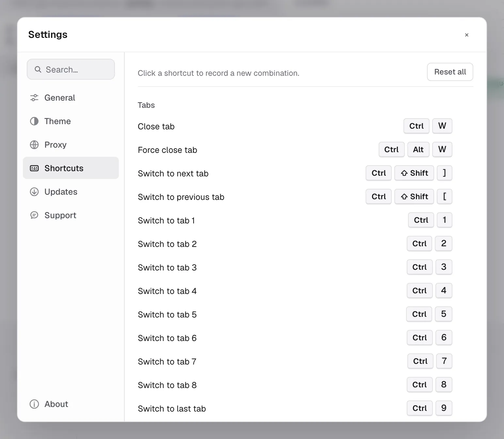Open the About section
504x439 pixels.
(x=71, y=404)
